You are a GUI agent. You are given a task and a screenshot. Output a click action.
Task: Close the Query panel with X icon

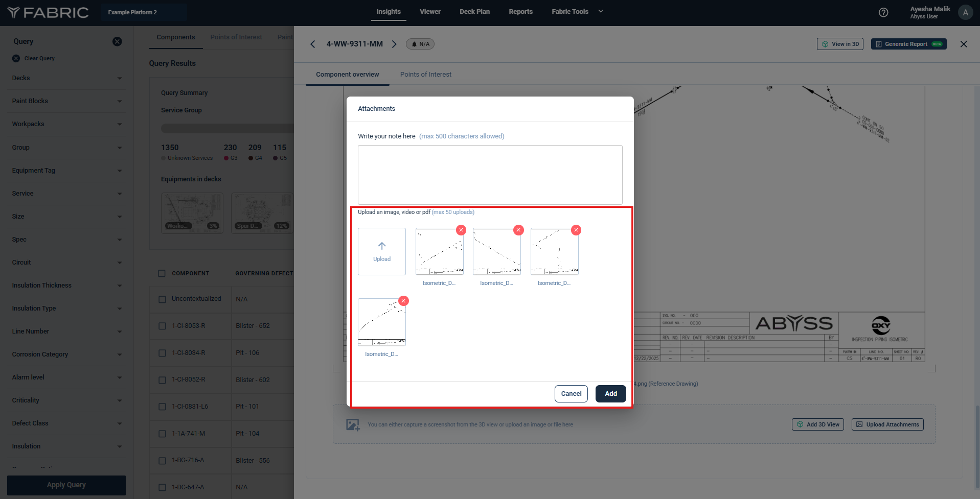117,41
